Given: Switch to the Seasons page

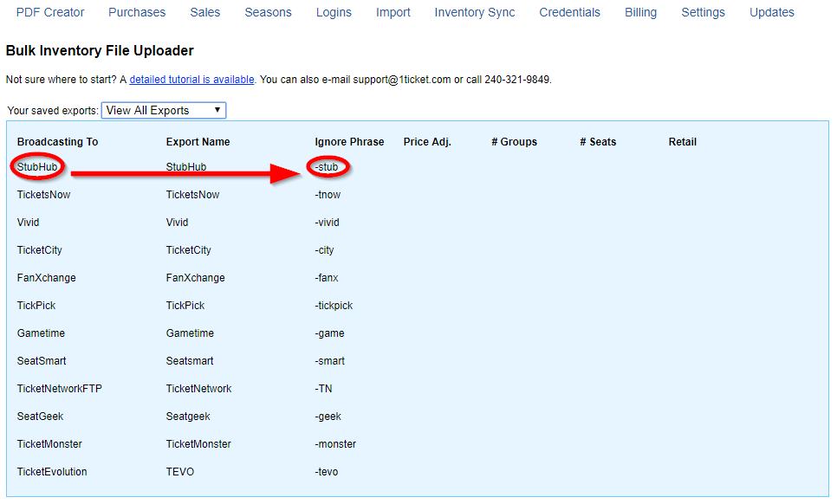Looking at the screenshot, I should tap(268, 12).
